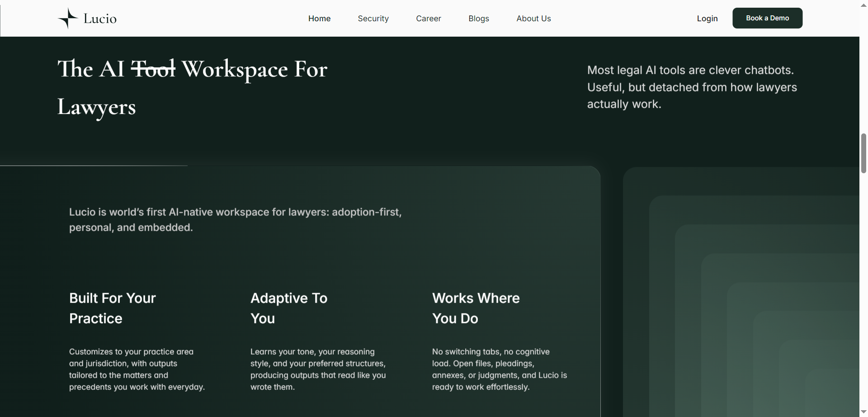Image resolution: width=868 pixels, height=417 pixels.
Task: Click the clever chatbots description text
Action: point(692,87)
